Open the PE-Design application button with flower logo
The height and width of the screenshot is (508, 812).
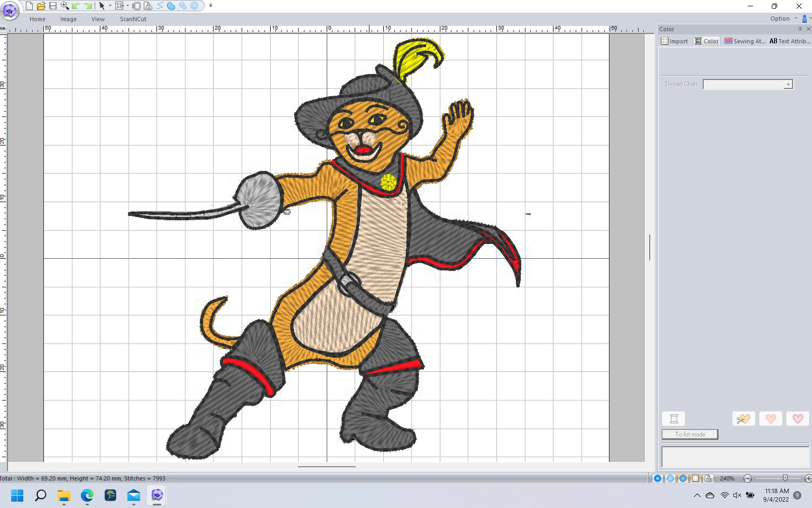(10, 11)
